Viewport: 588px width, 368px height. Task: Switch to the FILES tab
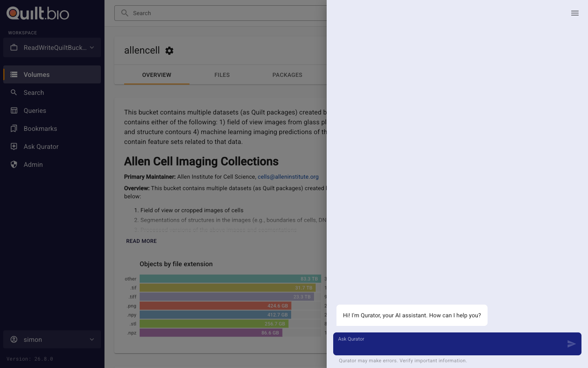pos(222,75)
